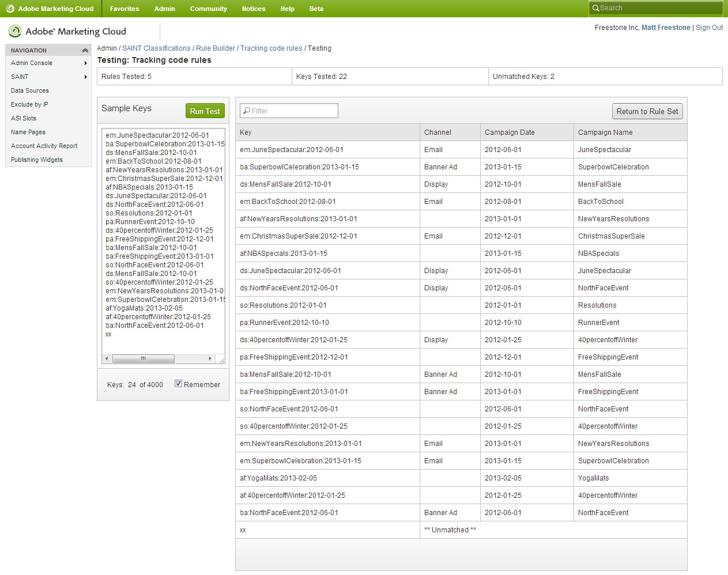
Task: Open the Community menu
Action: (x=208, y=9)
